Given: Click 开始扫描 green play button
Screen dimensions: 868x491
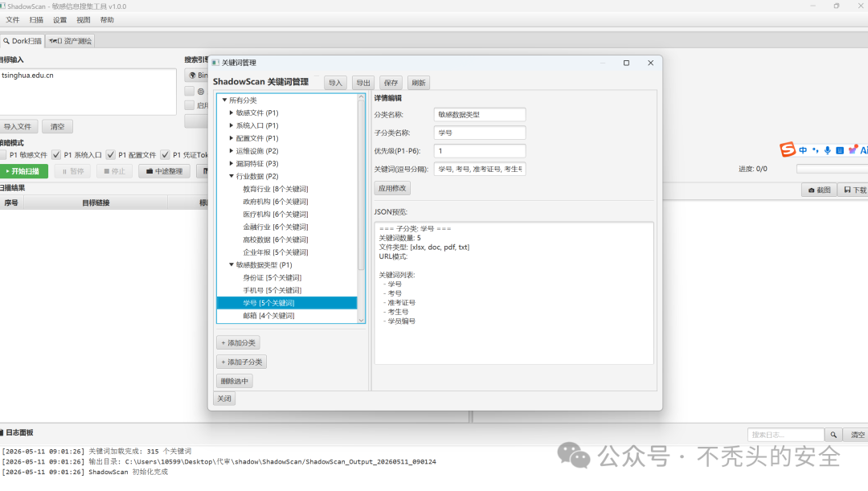Looking at the screenshot, I should [23, 172].
